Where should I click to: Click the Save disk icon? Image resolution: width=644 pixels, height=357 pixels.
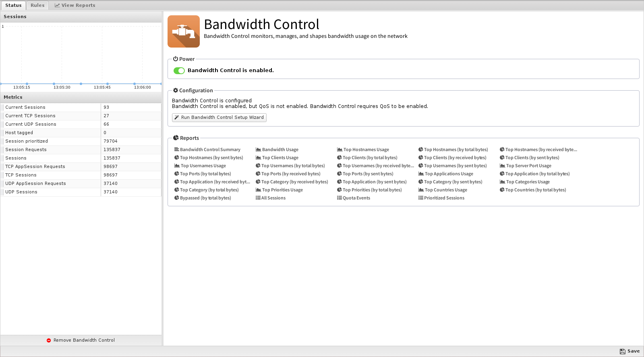(622, 351)
